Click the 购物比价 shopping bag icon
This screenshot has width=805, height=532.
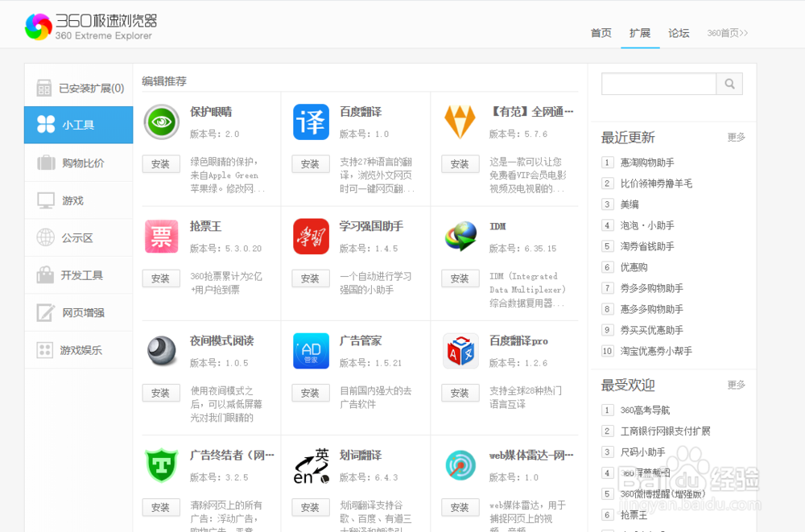[46, 163]
